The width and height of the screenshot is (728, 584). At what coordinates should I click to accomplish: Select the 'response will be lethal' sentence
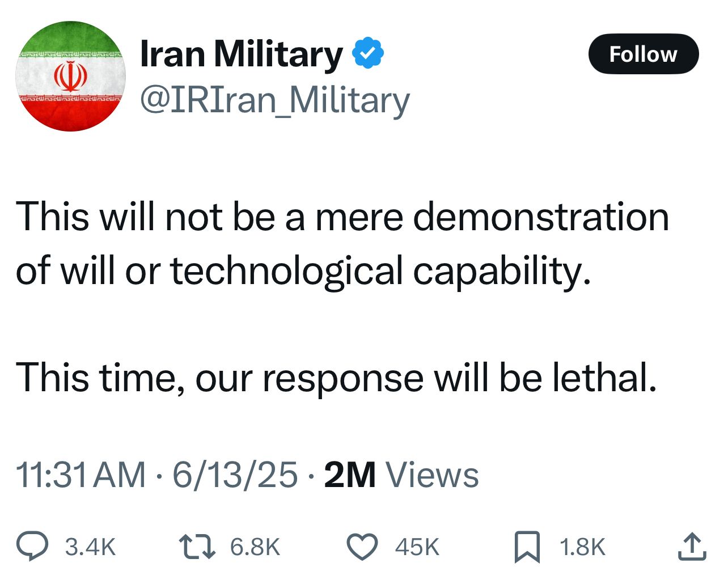(336, 378)
